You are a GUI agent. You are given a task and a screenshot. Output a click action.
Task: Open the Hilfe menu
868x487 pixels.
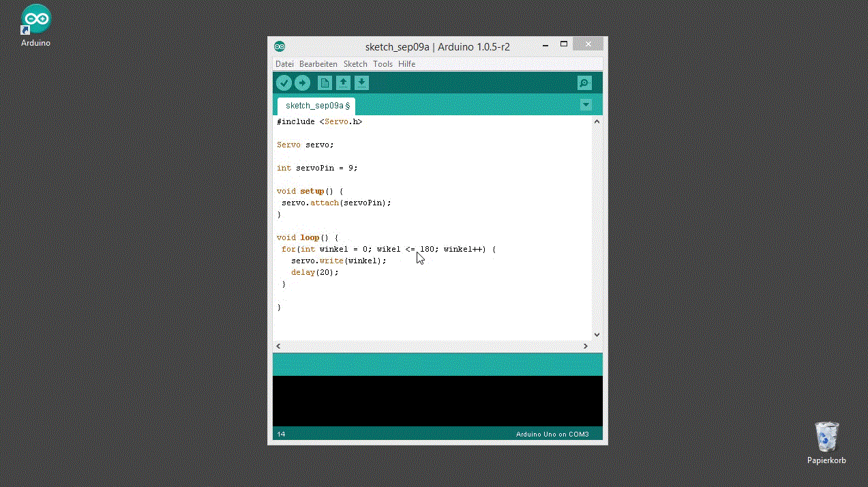[407, 64]
